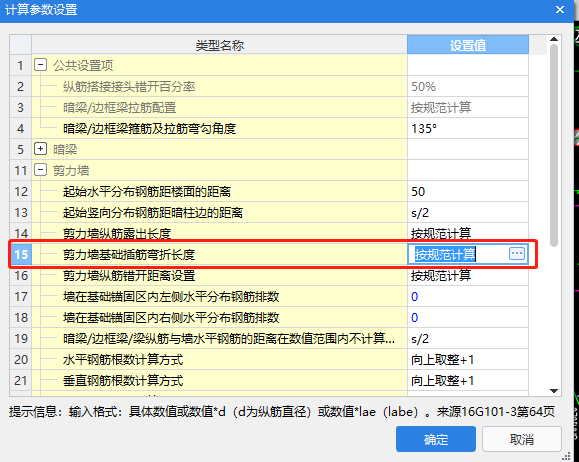Select row 剪力墙纵筋错开距离设置
Image resolution: width=579 pixels, height=462 pixels.
[219, 276]
